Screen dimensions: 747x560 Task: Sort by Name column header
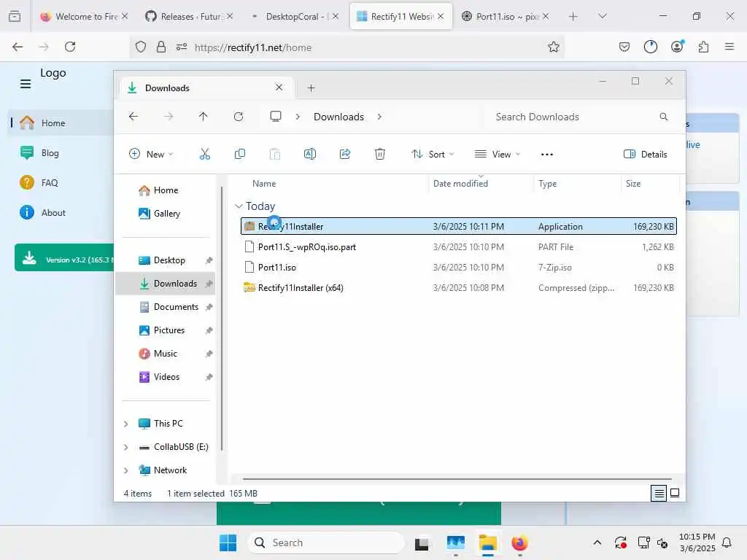coord(264,183)
